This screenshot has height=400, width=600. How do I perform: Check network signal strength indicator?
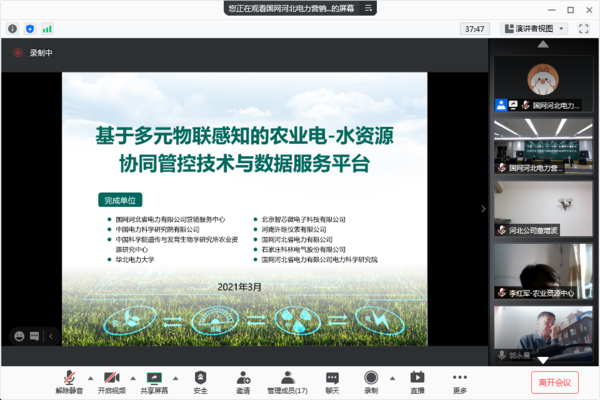pos(48,29)
